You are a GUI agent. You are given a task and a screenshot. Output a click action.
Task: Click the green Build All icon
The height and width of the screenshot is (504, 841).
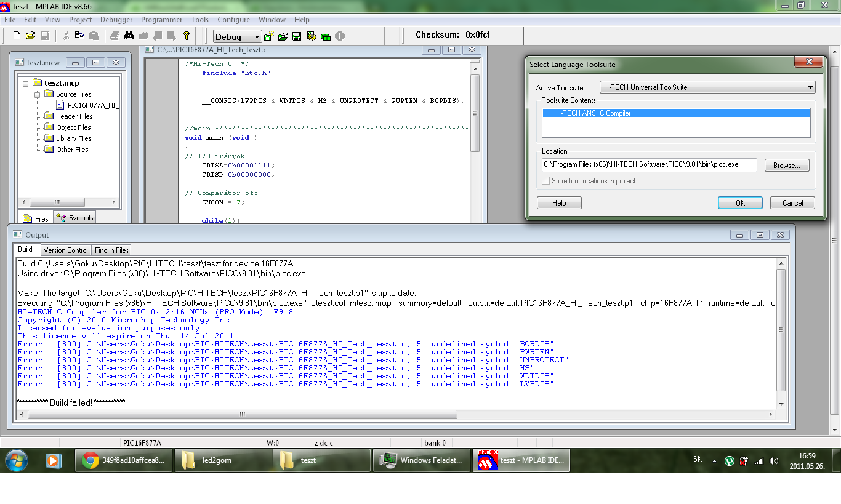(326, 36)
